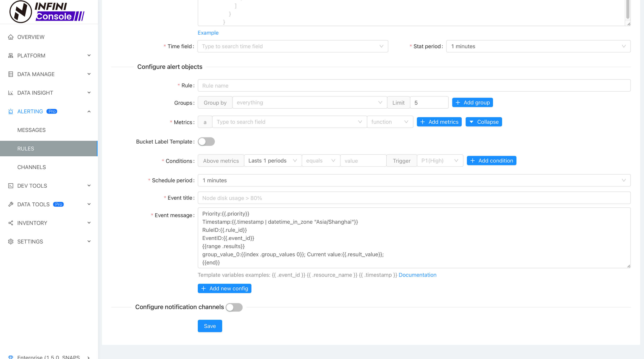The image size is (644, 359).
Task: Click the Add new config button
Action: pyautogui.click(x=225, y=289)
